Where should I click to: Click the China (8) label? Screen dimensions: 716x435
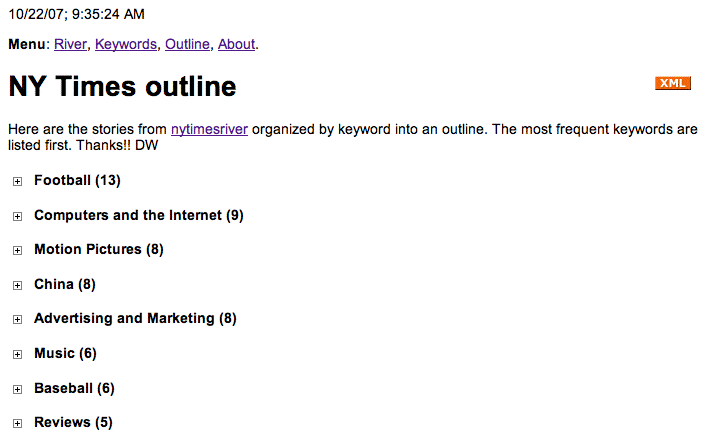64,284
